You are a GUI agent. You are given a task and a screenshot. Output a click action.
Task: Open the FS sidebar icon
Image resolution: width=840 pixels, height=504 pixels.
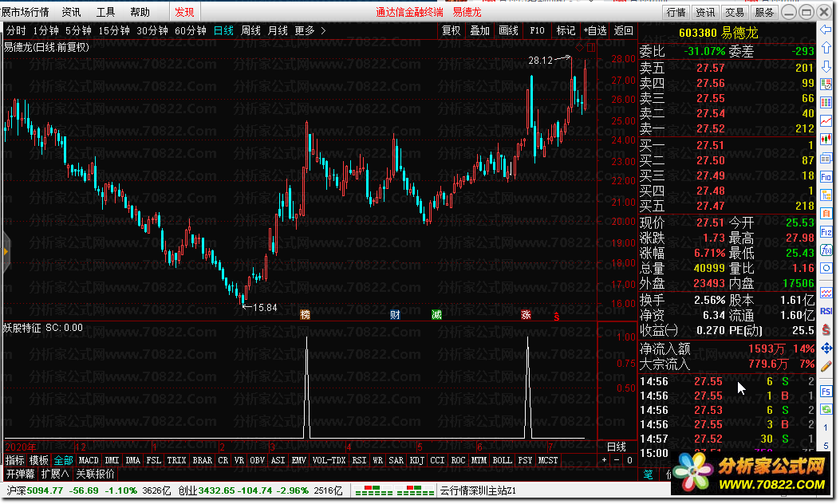826,392
